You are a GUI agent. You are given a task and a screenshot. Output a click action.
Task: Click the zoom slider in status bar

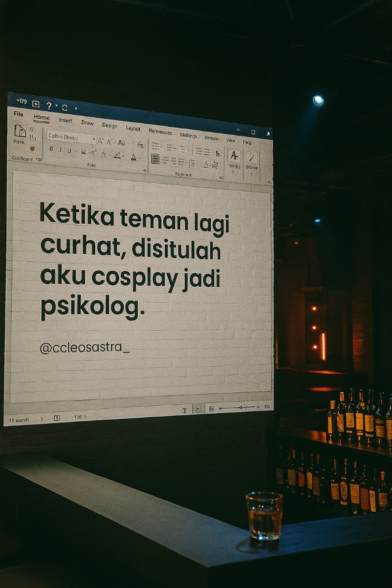pos(237,408)
